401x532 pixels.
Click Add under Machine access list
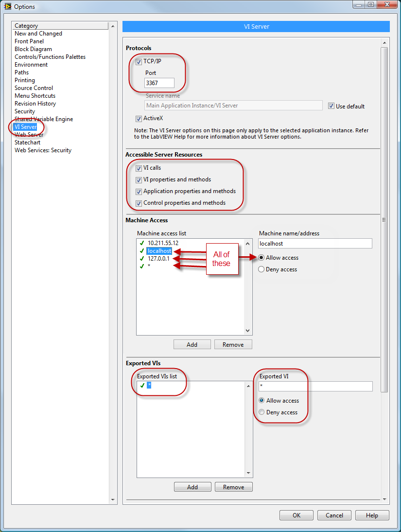point(192,344)
